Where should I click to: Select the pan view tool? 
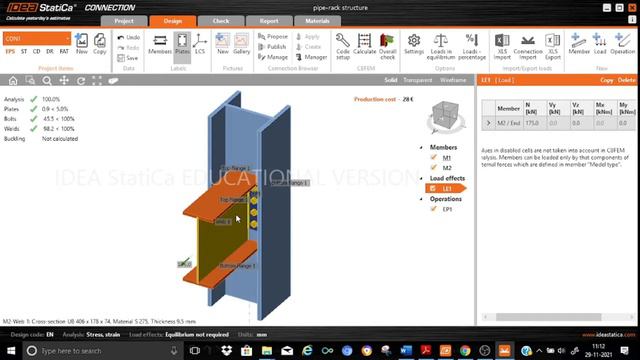pyautogui.click(x=64, y=80)
